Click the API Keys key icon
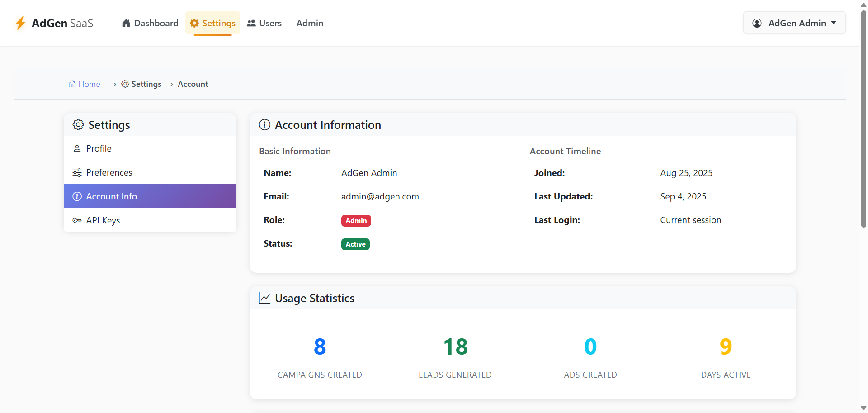The width and height of the screenshot is (868, 413). coord(77,220)
